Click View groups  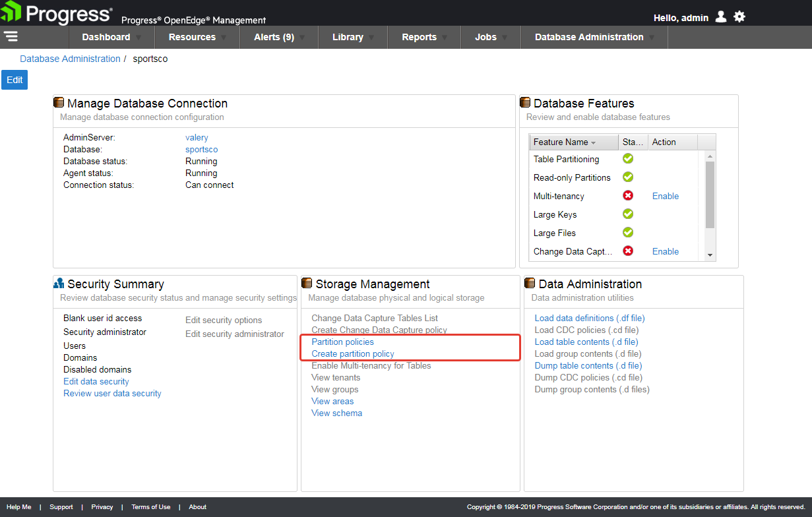click(335, 389)
